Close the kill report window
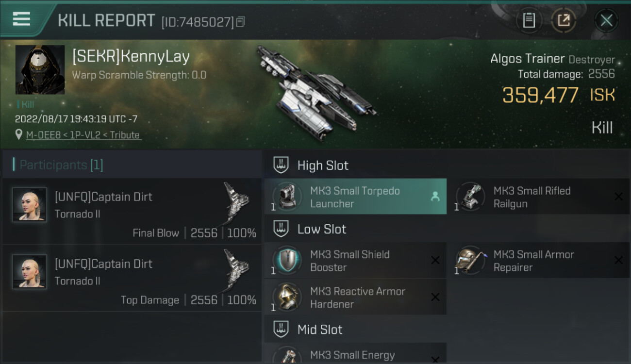Image resolution: width=631 pixels, height=364 pixels. coord(606,20)
